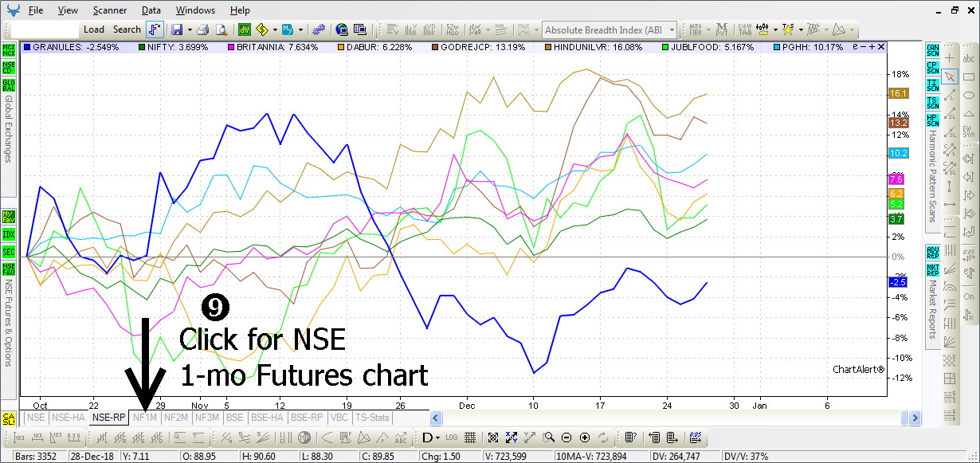Click the Search button

point(127,29)
